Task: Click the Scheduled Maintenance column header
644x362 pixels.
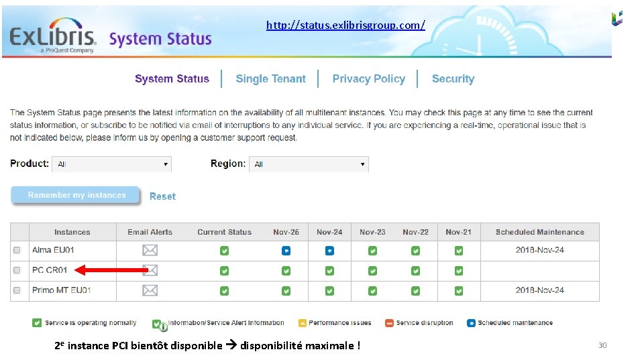Action: point(539,233)
